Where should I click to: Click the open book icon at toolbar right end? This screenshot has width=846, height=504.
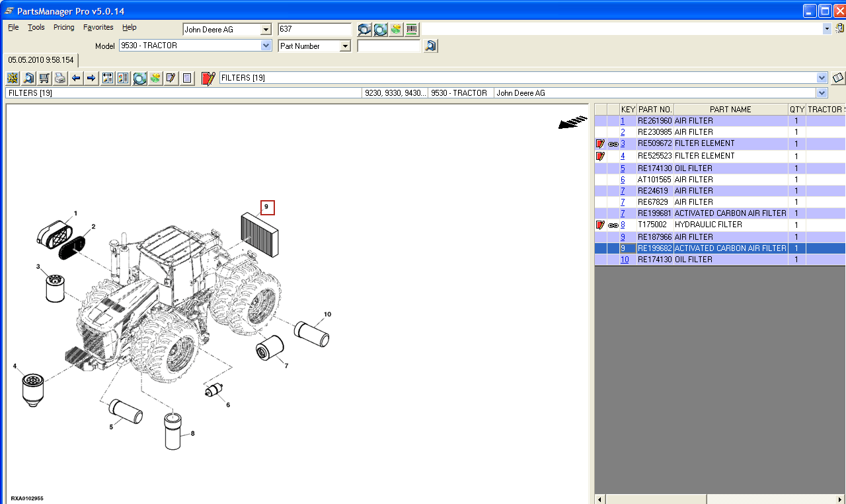(x=838, y=78)
